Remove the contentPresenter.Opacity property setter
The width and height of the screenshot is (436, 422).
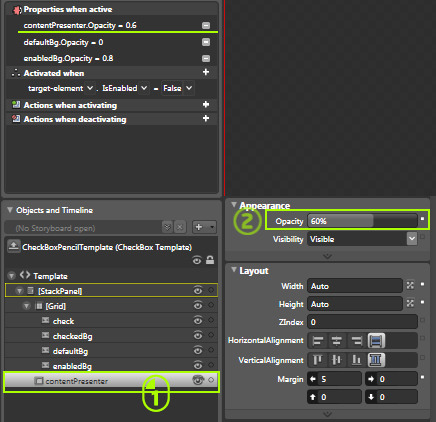(206, 25)
